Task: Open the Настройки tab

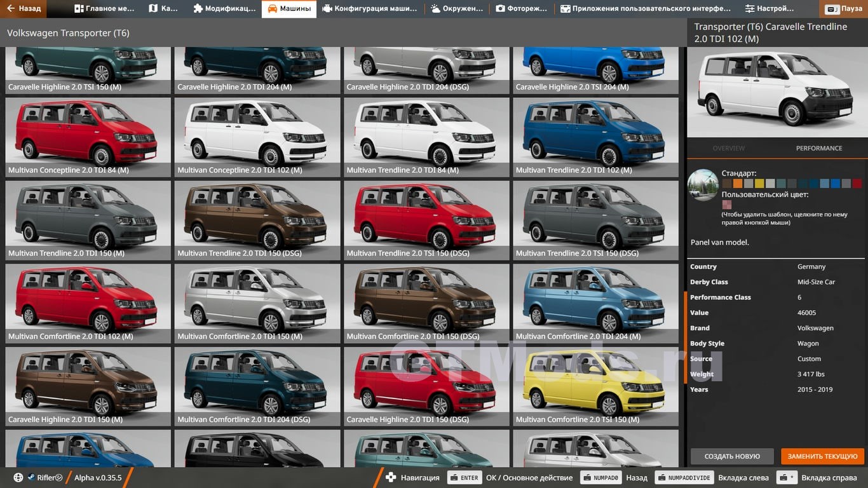Action: pyautogui.click(x=770, y=9)
